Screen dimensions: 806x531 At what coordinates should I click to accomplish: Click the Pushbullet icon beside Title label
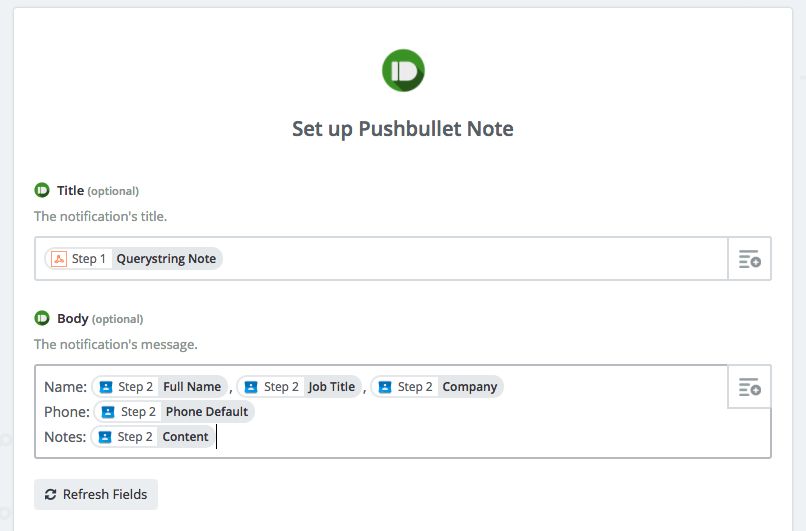coord(42,190)
